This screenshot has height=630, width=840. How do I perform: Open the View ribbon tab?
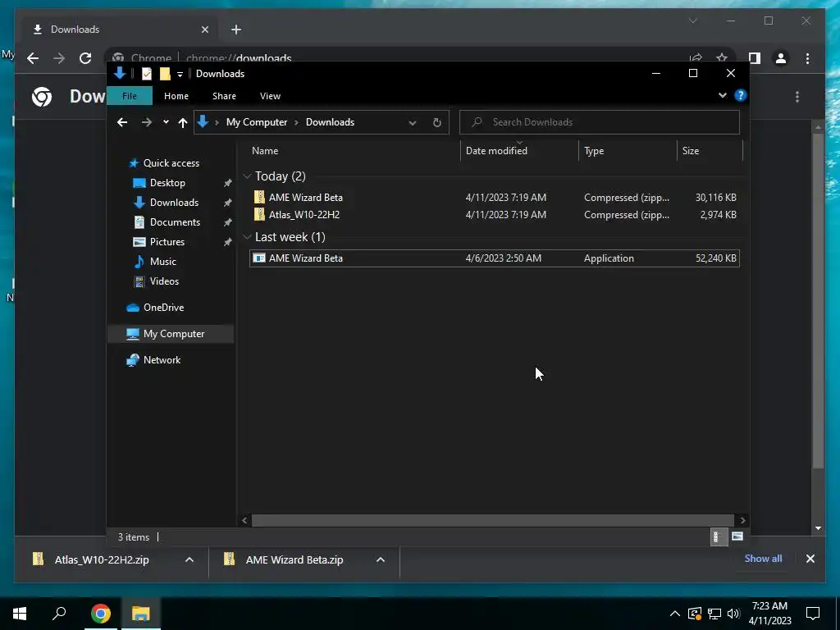click(x=270, y=96)
